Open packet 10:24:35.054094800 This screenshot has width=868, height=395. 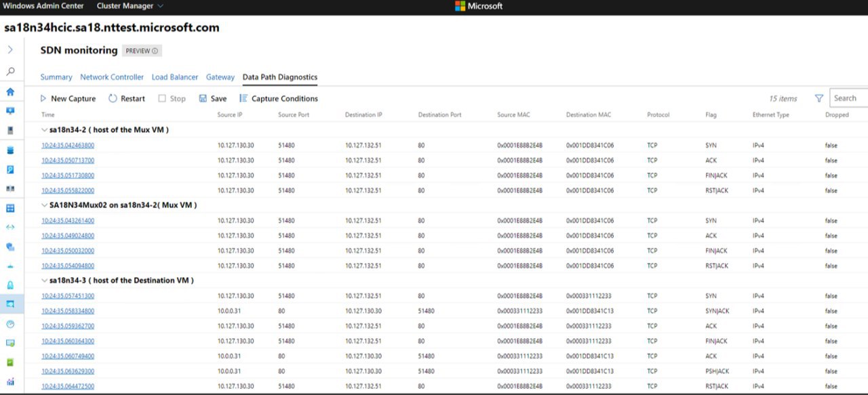click(x=68, y=266)
